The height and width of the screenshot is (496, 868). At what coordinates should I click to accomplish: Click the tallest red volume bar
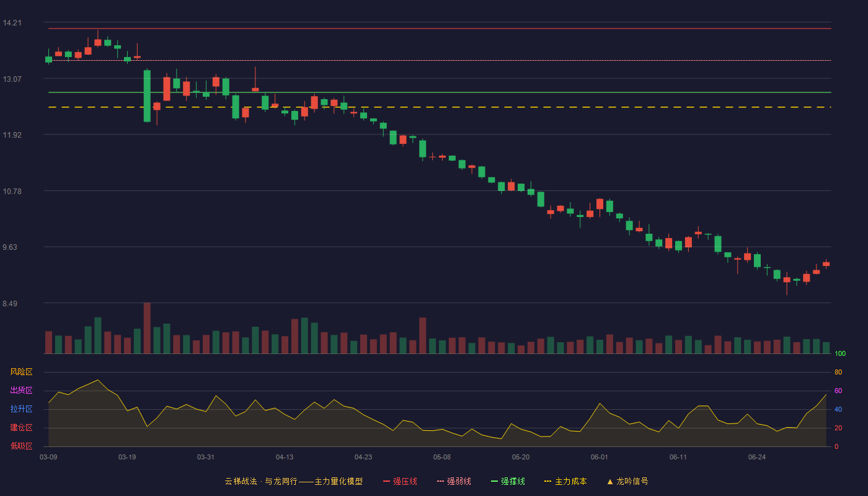point(147,328)
